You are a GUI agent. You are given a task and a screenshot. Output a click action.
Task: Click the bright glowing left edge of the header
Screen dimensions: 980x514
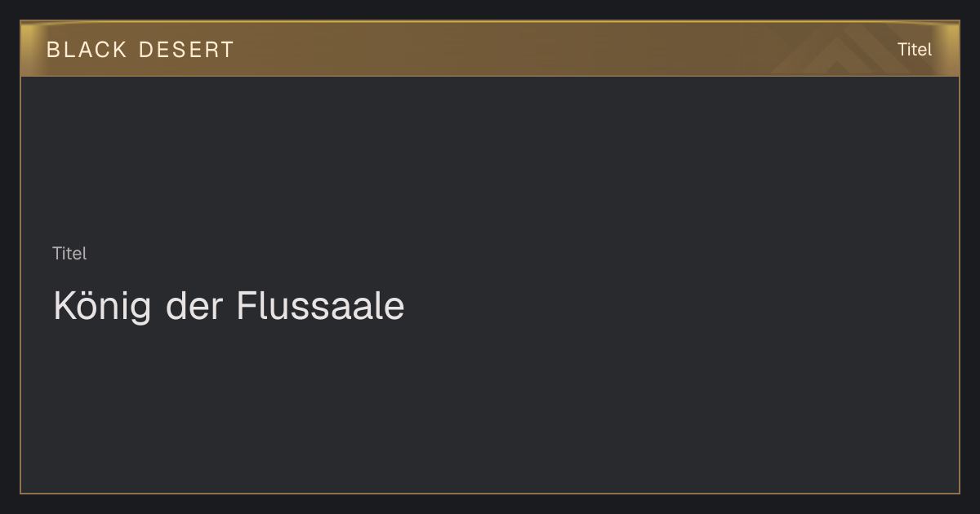pos(26,49)
